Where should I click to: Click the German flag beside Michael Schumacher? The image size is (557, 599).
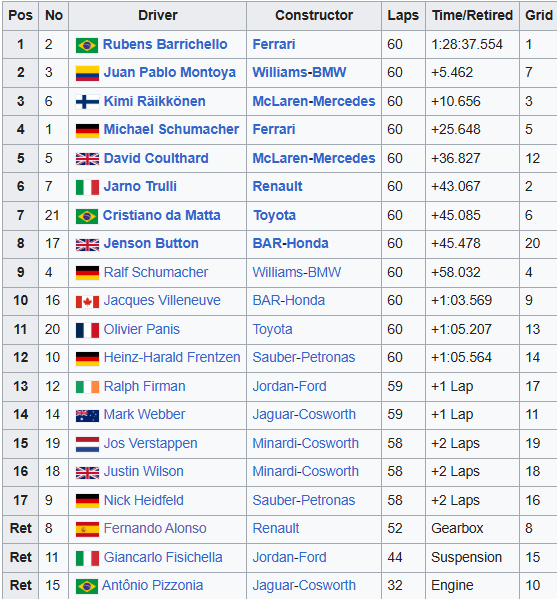(87, 130)
